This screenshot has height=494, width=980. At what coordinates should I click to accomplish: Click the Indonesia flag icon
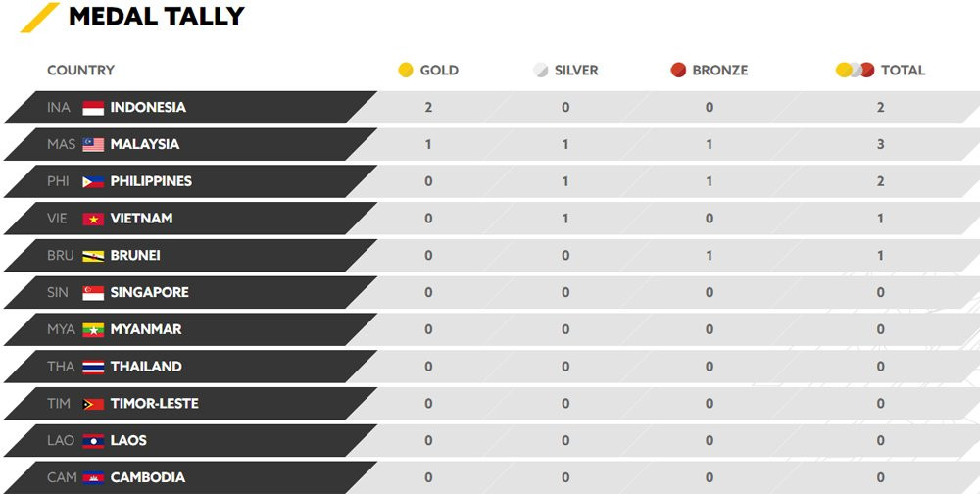coord(93,108)
